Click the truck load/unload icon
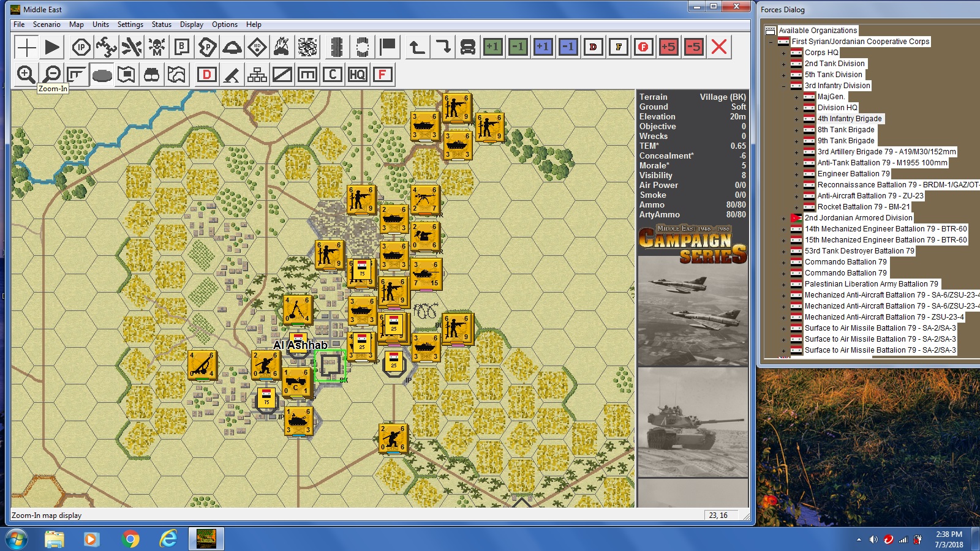The image size is (980, 551). pos(467,47)
